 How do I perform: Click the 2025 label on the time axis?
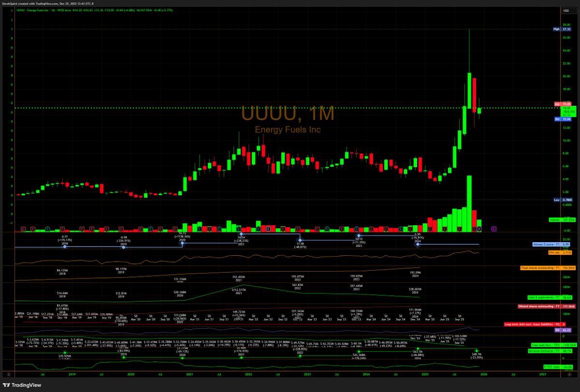click(425, 374)
